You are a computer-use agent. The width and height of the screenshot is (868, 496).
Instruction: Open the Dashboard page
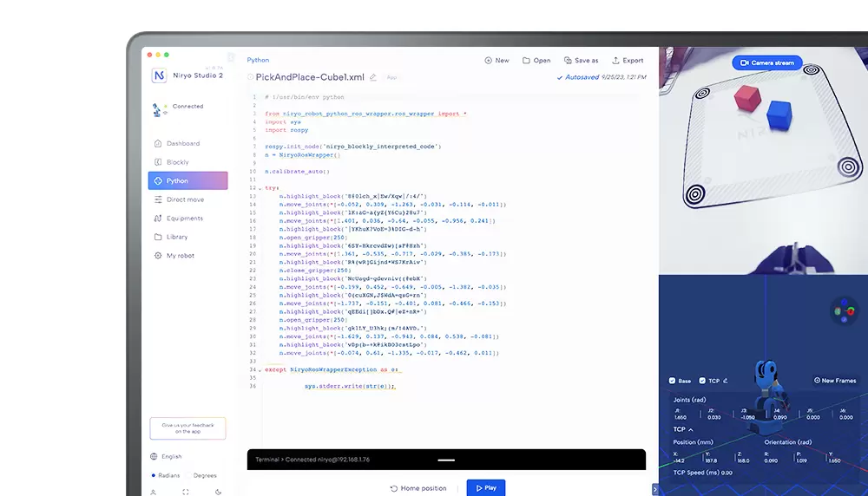(x=182, y=143)
